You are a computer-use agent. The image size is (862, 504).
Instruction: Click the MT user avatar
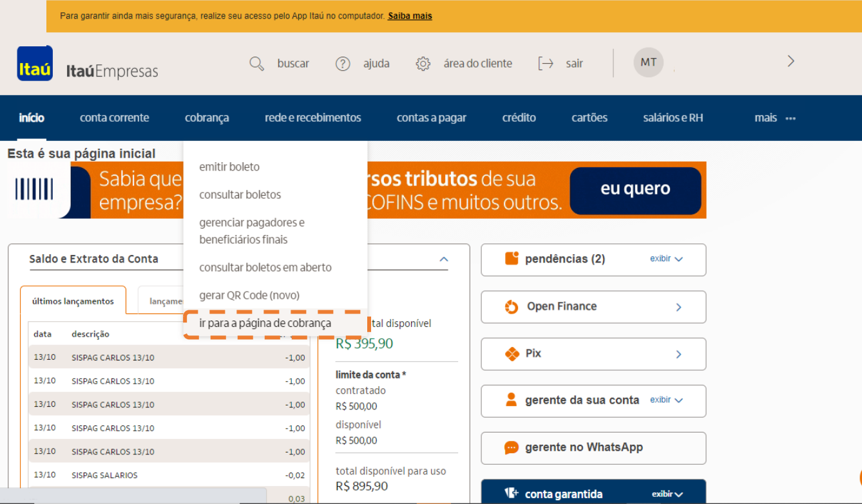(x=649, y=62)
